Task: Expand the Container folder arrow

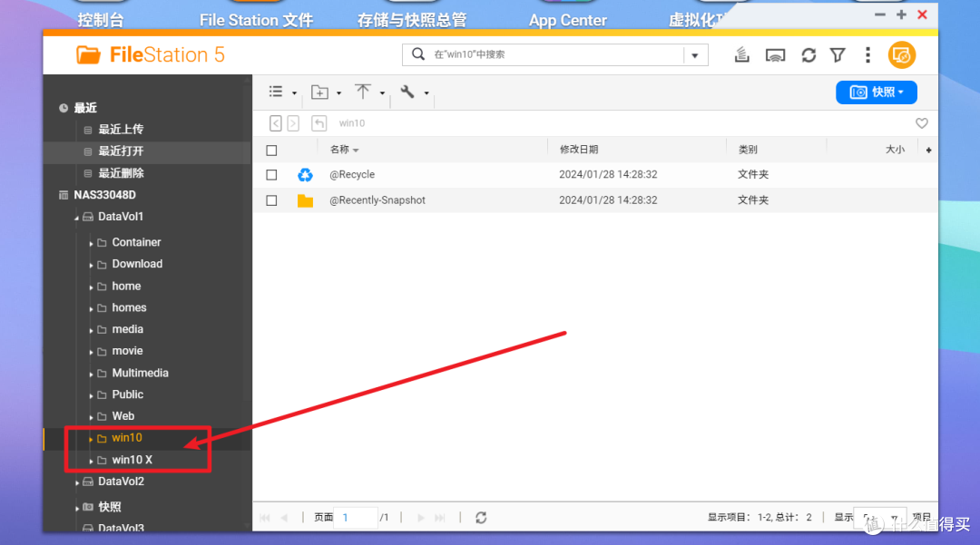Action: 92,243
